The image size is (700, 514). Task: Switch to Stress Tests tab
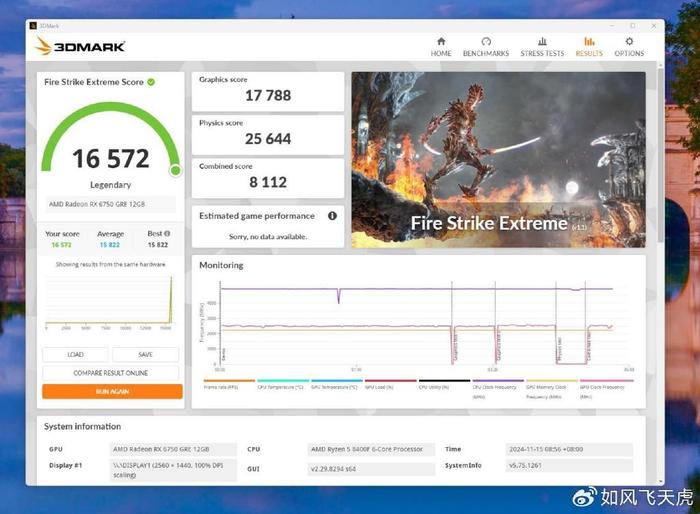point(542,47)
